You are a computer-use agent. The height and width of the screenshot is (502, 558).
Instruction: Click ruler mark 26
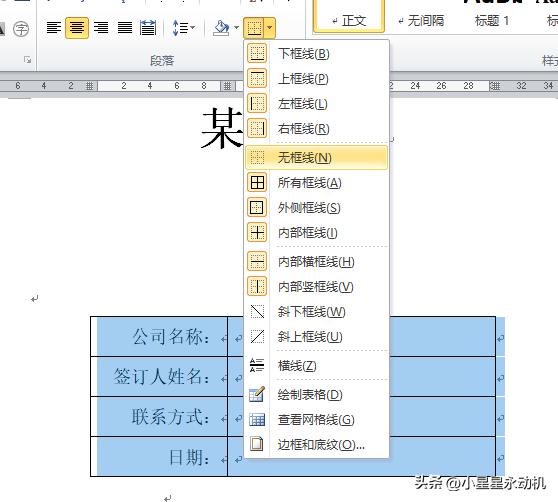[x=441, y=86]
